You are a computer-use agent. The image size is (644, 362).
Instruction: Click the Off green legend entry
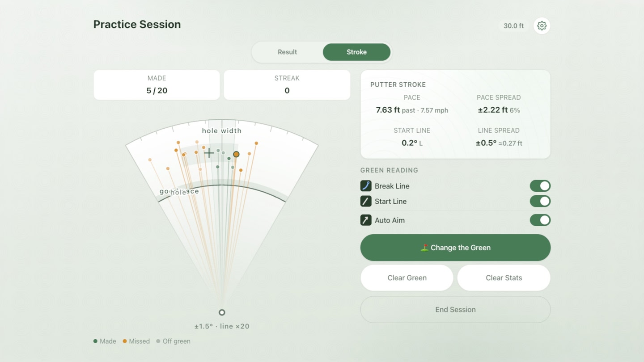(173, 341)
